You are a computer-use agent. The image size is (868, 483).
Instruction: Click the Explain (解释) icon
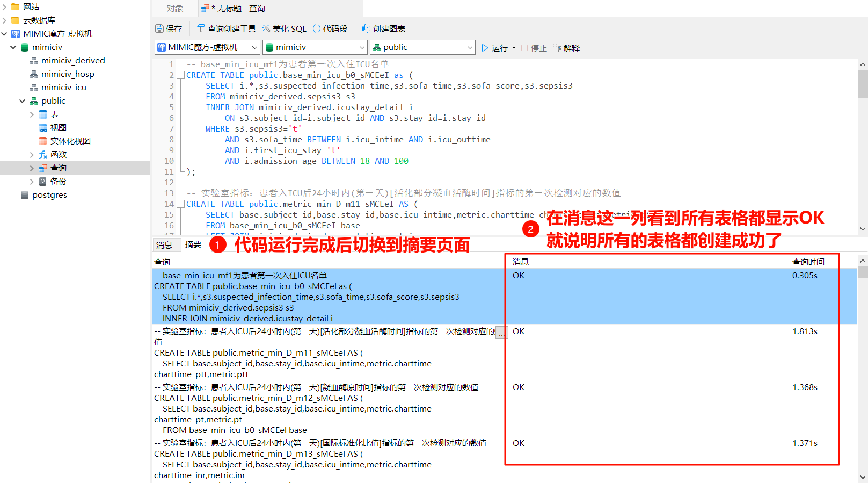557,48
